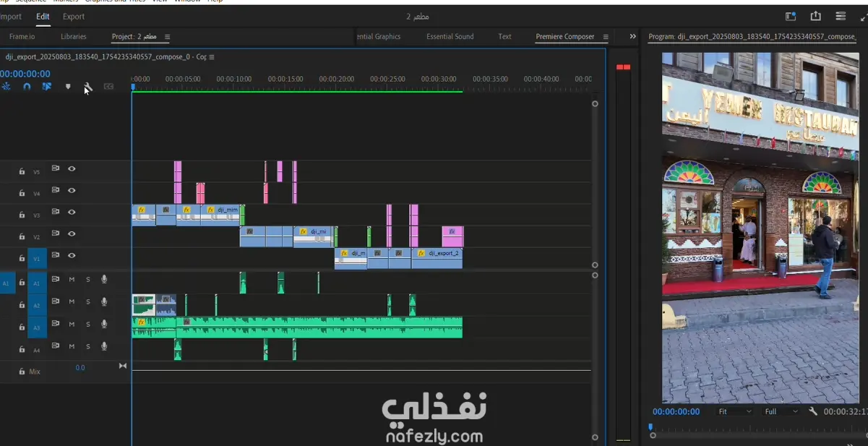
Task: Open Quick Export share icon
Action: pos(816,16)
